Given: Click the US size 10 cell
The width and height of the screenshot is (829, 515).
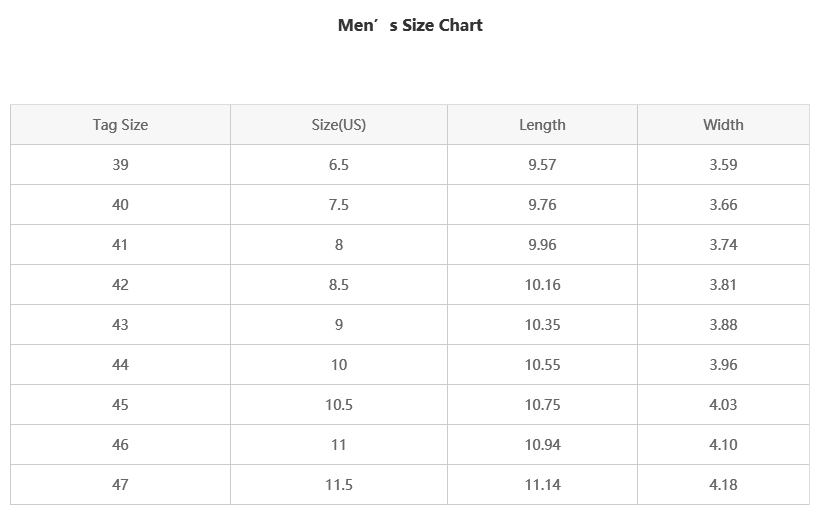Looking at the screenshot, I should click(x=339, y=365).
